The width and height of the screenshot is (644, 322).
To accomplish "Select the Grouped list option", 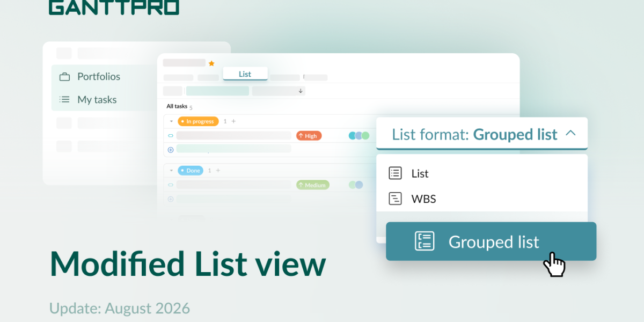I will tap(491, 241).
